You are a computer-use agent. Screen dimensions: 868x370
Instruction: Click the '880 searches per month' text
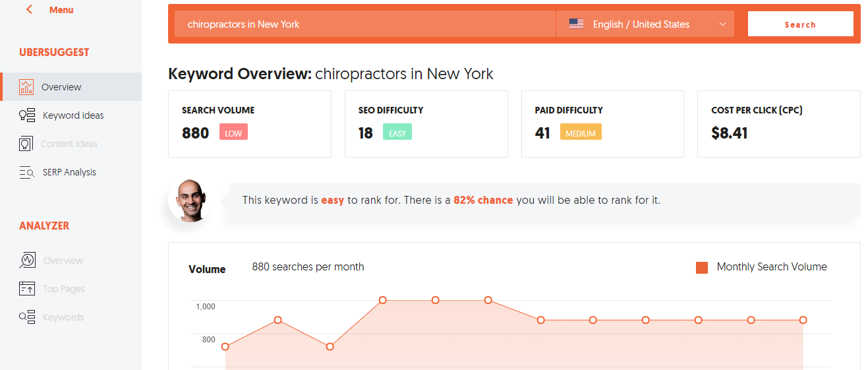[308, 267]
